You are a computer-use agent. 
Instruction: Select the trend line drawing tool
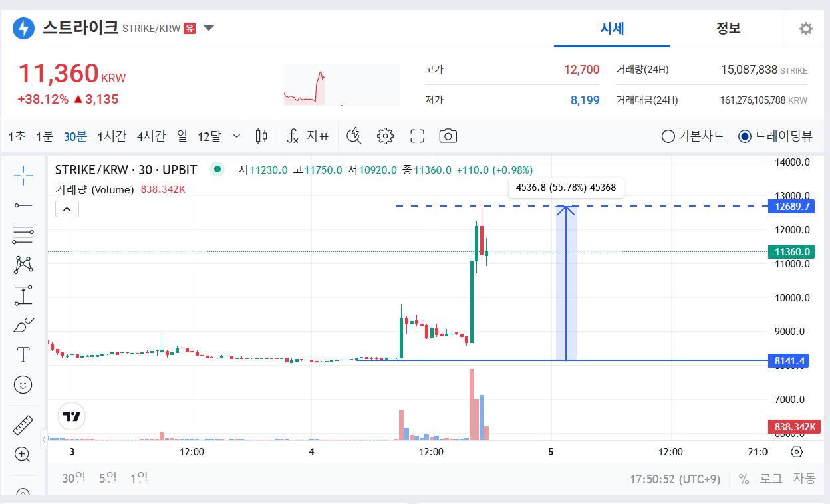click(x=23, y=205)
